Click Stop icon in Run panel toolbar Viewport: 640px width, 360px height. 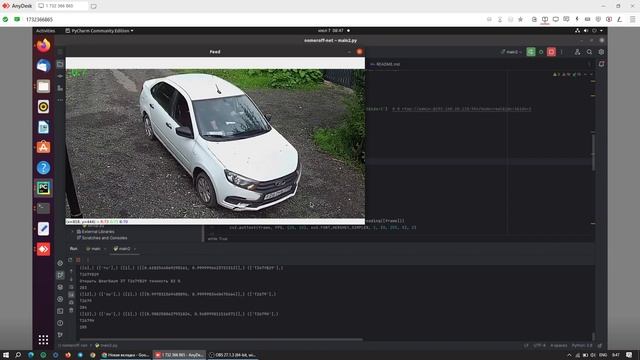(78, 260)
